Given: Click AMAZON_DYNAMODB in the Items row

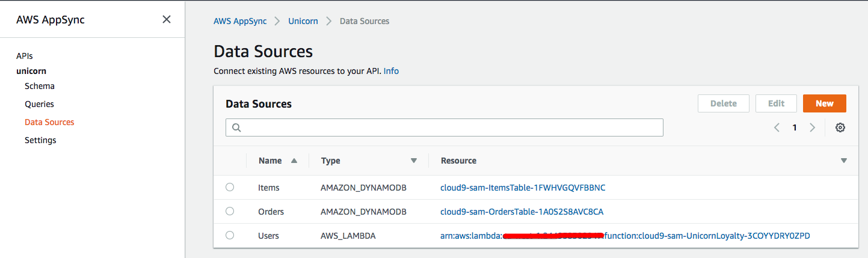Looking at the screenshot, I should pos(363,188).
